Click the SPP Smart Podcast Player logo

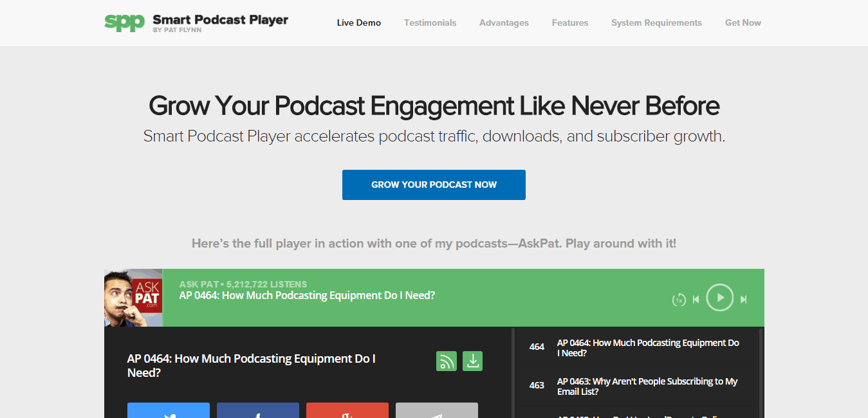point(196,23)
